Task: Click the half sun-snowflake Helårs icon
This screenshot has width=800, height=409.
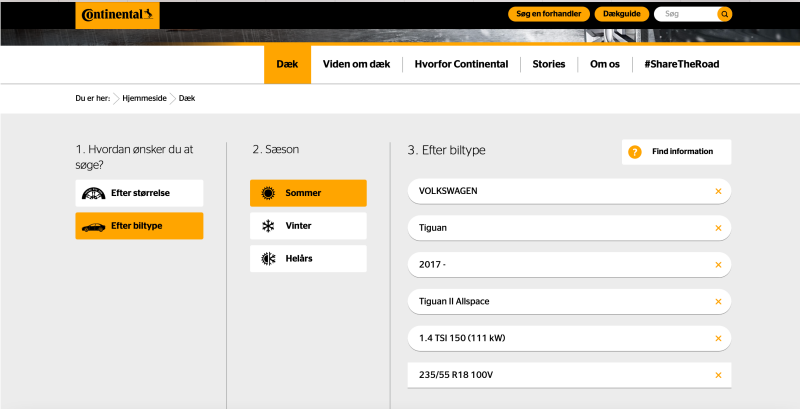Action: pos(268,259)
